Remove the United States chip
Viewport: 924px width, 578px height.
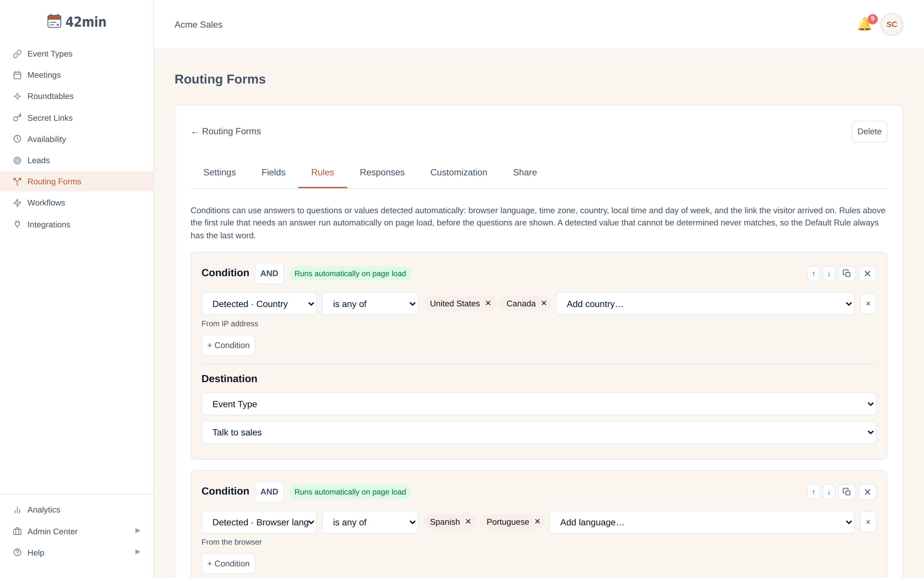(488, 303)
